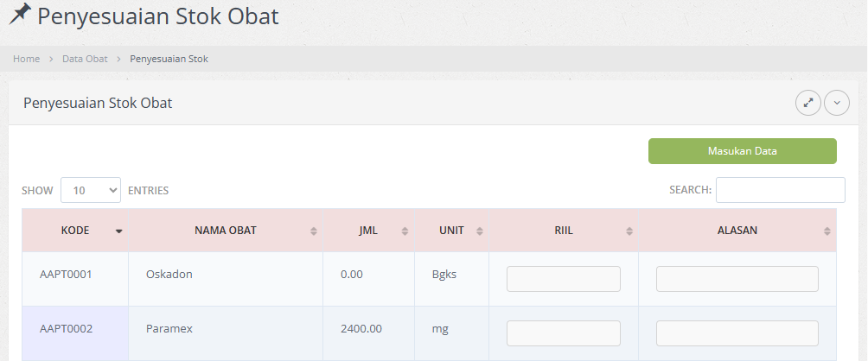Screen dimensions: 868x361
Task: Select the AAPT0002 code cell
Action: pos(67,329)
